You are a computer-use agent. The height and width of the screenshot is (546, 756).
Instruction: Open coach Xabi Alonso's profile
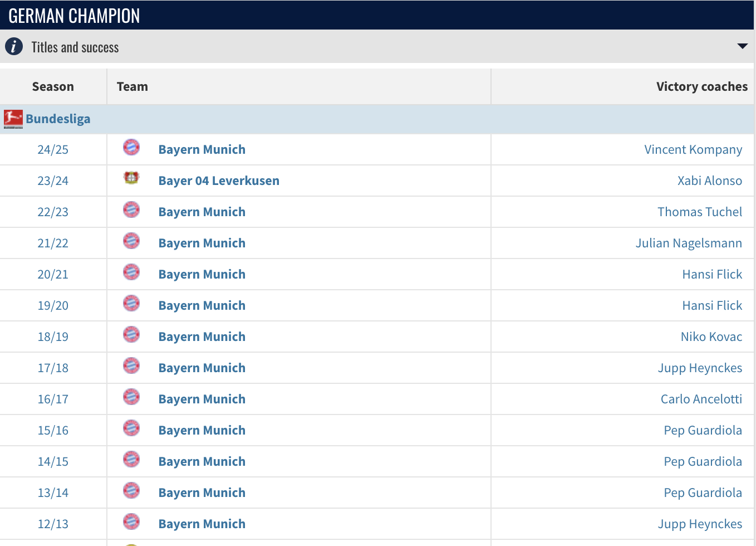pos(710,181)
